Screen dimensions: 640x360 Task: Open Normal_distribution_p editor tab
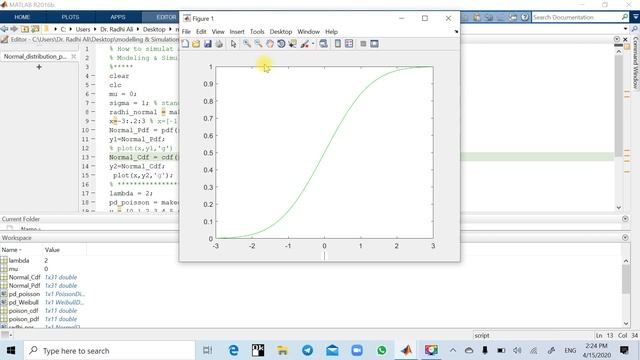(35, 56)
